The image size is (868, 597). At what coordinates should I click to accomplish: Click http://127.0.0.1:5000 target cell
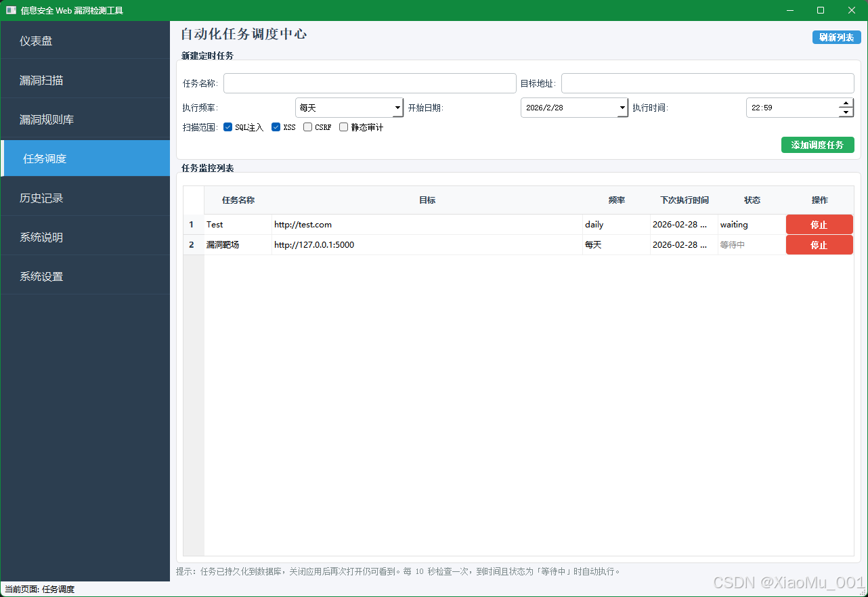pyautogui.click(x=427, y=245)
